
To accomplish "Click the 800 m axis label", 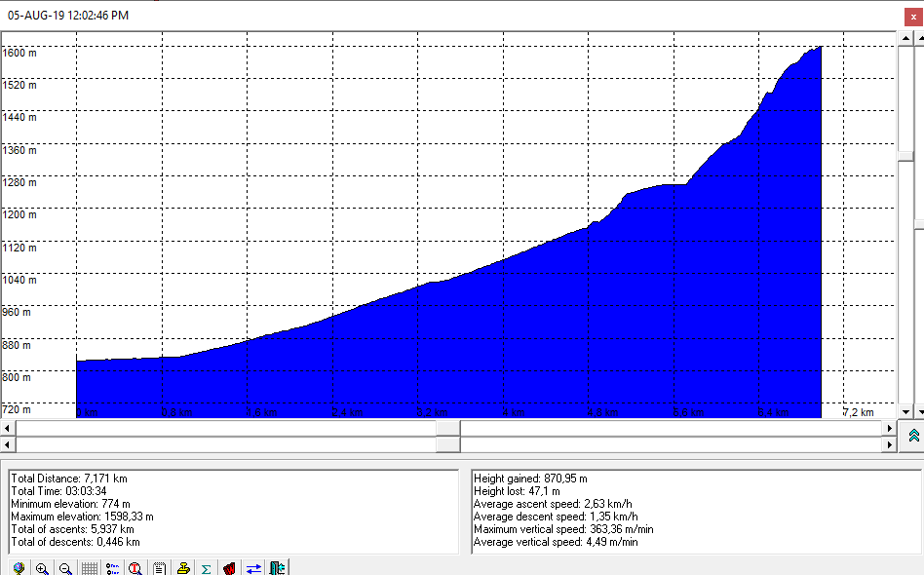I will pyautogui.click(x=17, y=377).
